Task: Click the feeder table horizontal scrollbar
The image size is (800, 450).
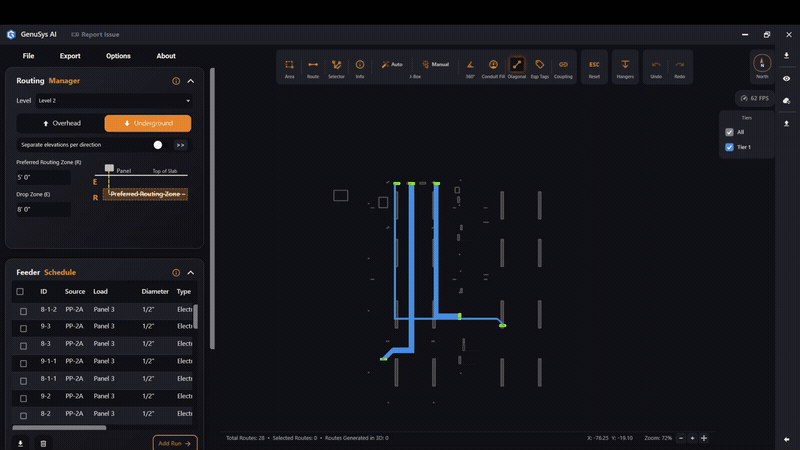Action: coord(59,428)
